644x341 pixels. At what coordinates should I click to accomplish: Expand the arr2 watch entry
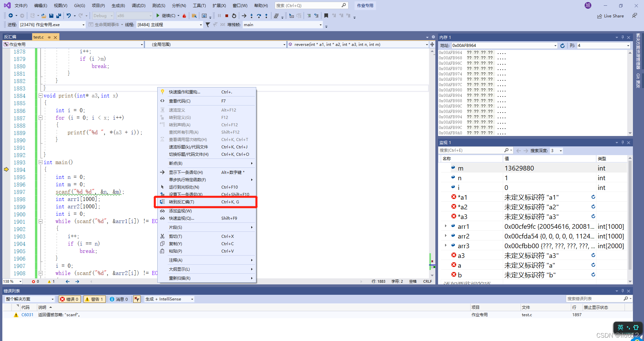pyautogui.click(x=445, y=236)
